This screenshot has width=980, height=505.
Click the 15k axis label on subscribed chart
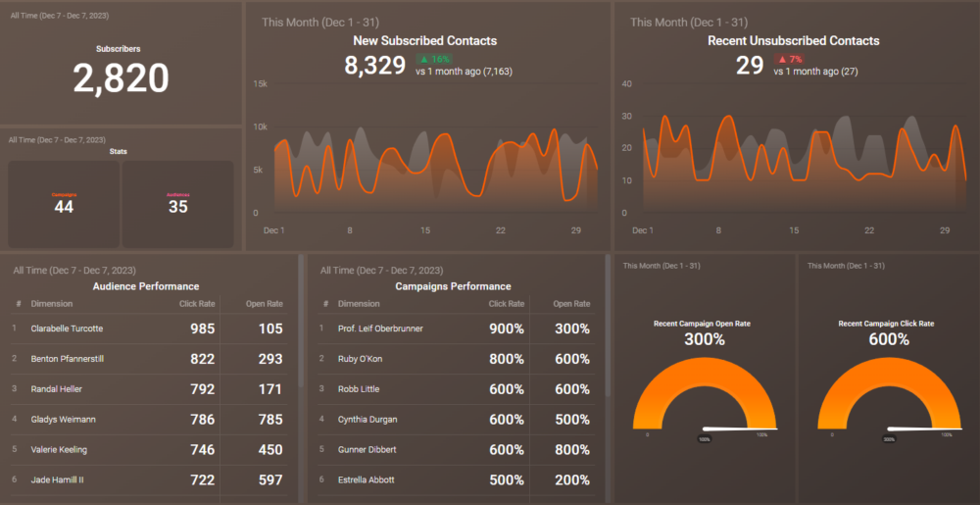pos(260,83)
